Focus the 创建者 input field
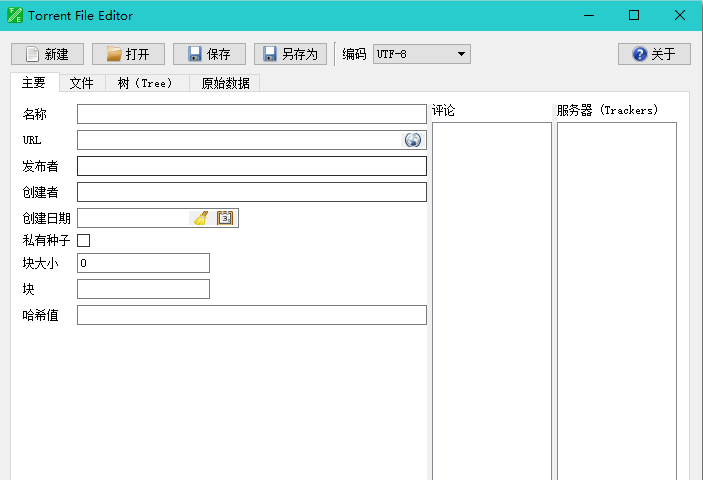The image size is (703, 480). 252,192
